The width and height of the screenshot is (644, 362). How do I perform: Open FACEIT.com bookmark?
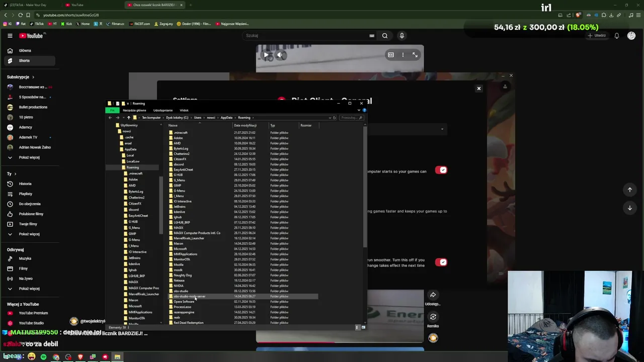(139, 24)
